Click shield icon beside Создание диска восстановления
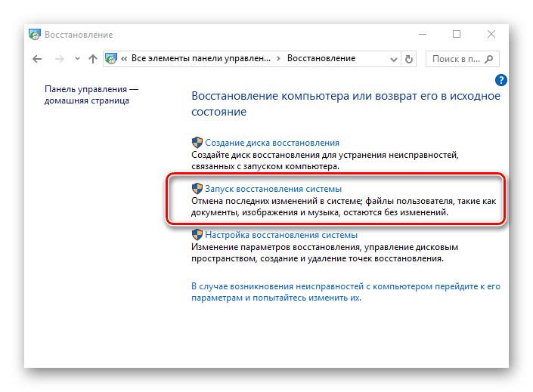The height and width of the screenshot is (392, 533). tap(197, 142)
